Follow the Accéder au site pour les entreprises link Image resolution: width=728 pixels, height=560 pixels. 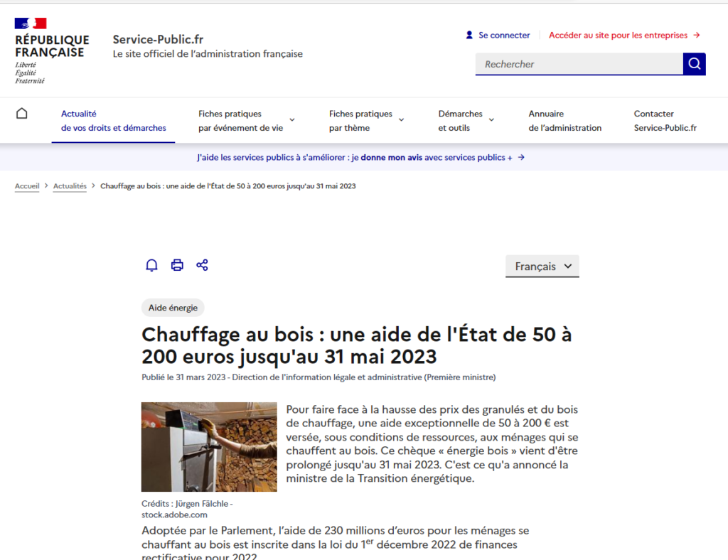pyautogui.click(x=617, y=35)
